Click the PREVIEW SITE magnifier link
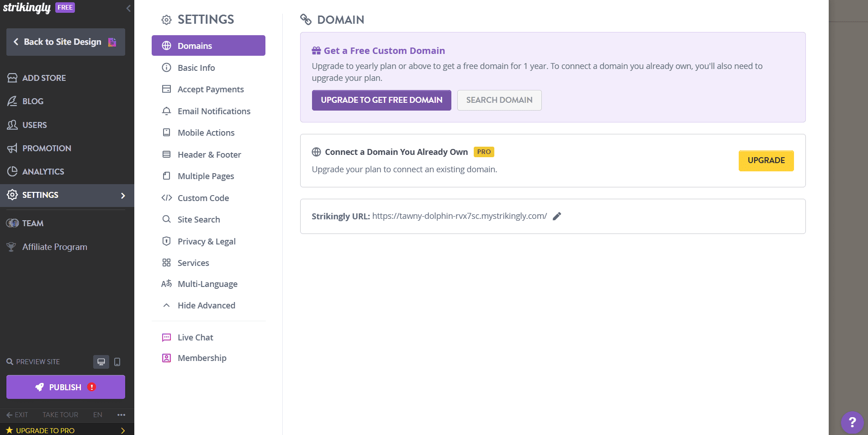The width and height of the screenshot is (868, 435). 33,362
